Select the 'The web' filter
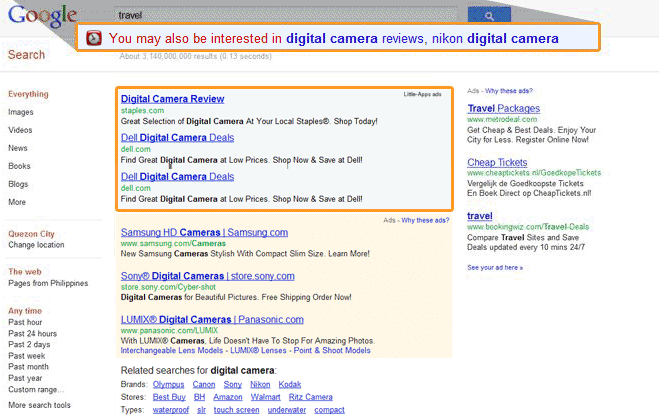The width and height of the screenshot is (659, 416). pyautogui.click(x=25, y=272)
